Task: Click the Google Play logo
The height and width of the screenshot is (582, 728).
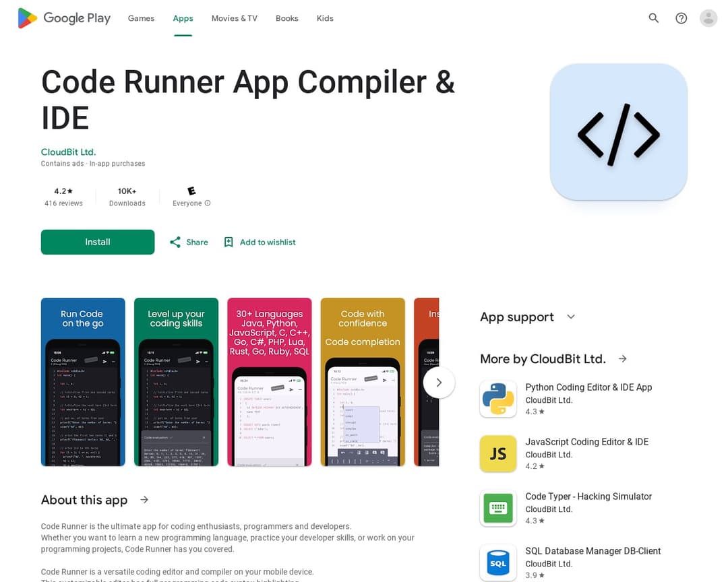Action: click(64, 18)
